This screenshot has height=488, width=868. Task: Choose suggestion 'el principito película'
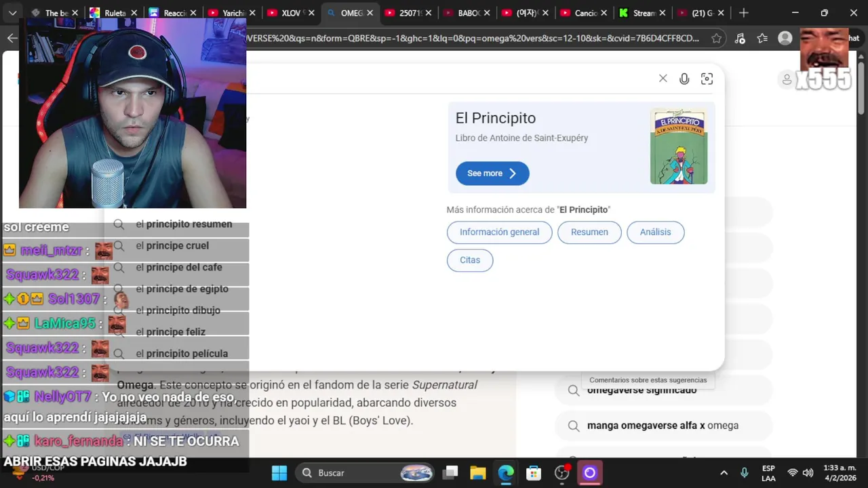pos(180,354)
